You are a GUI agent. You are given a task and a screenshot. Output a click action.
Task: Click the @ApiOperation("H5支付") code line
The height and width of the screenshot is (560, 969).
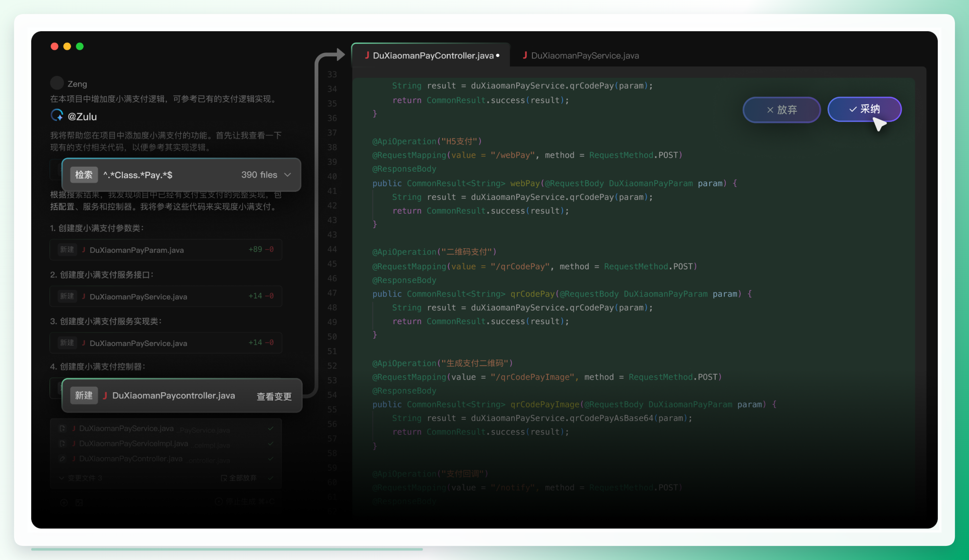coord(427,142)
